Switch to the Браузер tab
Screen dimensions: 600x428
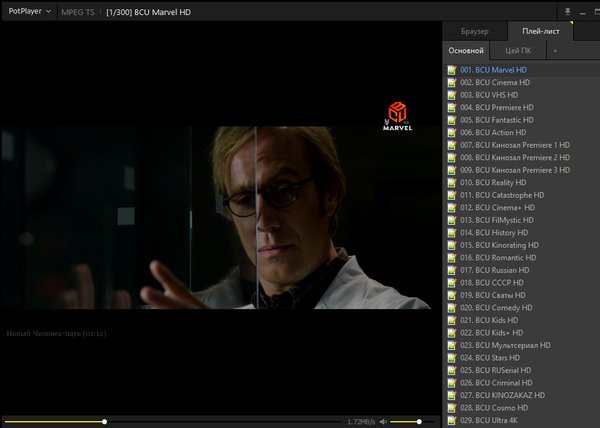(x=475, y=31)
